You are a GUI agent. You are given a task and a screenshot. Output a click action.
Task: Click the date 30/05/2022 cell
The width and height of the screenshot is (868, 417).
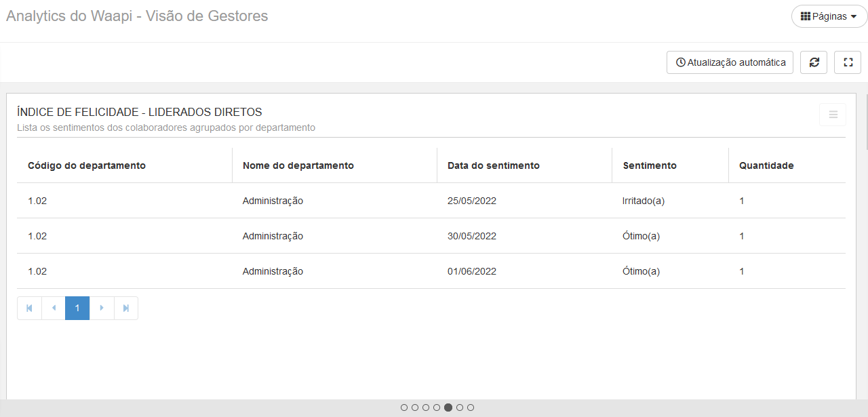(x=472, y=236)
